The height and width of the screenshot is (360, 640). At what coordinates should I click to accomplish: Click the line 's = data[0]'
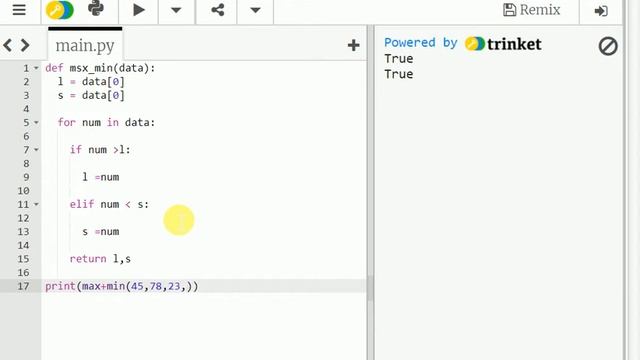pos(91,95)
